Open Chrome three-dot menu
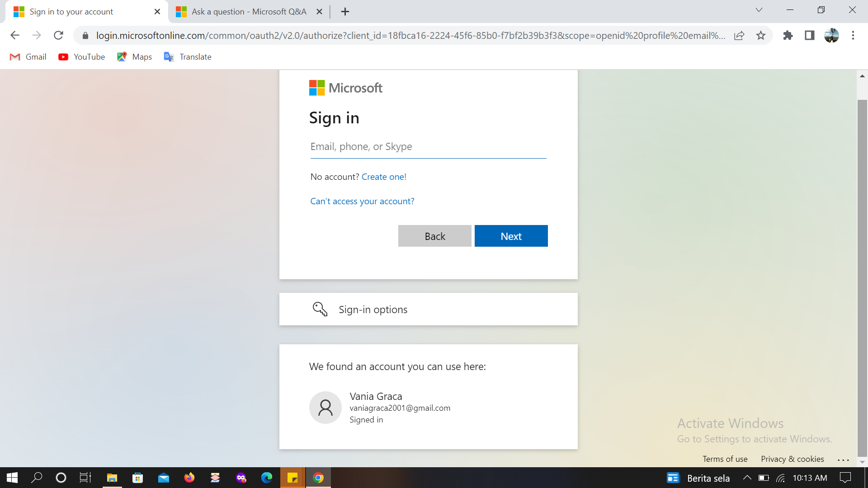Screen dimensions: 868x488 (853, 35)
